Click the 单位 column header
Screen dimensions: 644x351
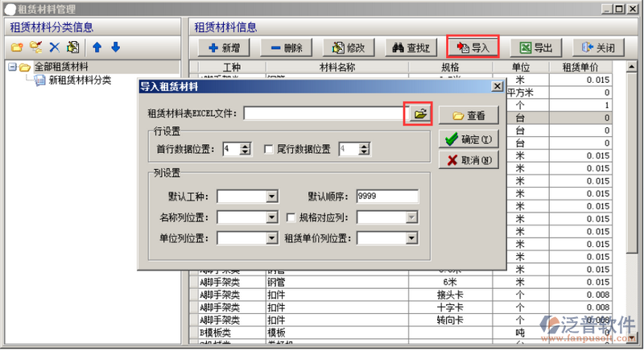click(x=520, y=68)
